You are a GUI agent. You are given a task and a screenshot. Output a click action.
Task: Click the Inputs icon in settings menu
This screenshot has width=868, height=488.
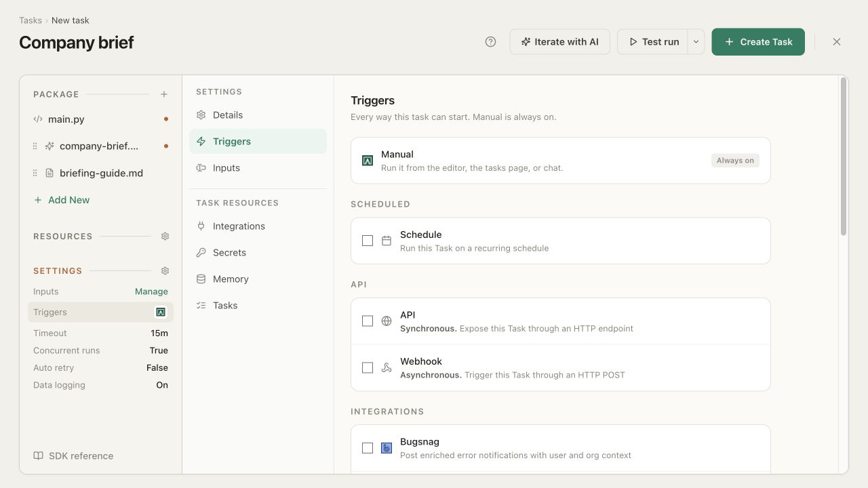coord(201,168)
